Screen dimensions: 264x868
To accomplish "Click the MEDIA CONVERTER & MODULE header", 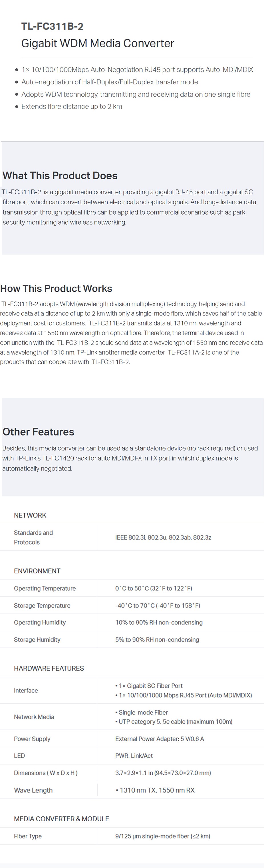I will 61,819.
